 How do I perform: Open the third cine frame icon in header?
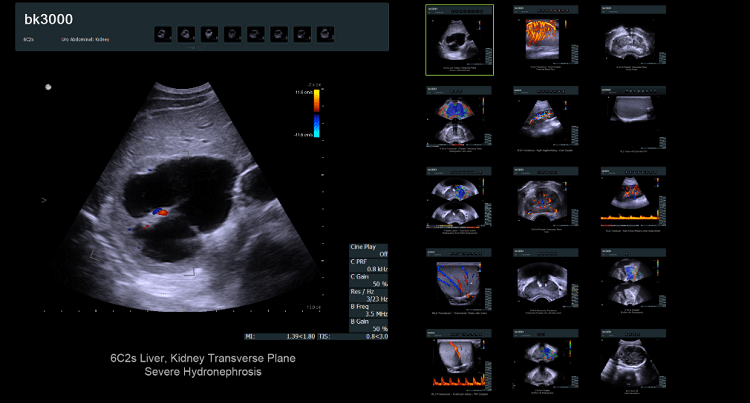tap(209, 34)
